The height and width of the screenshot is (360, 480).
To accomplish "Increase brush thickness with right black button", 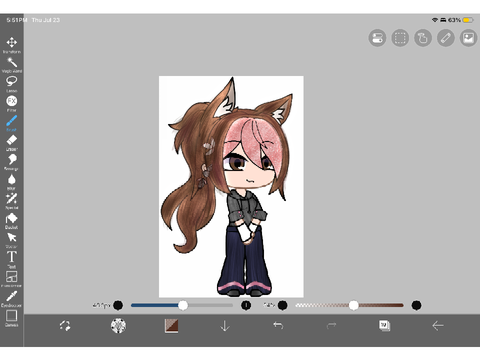I will 246,305.
